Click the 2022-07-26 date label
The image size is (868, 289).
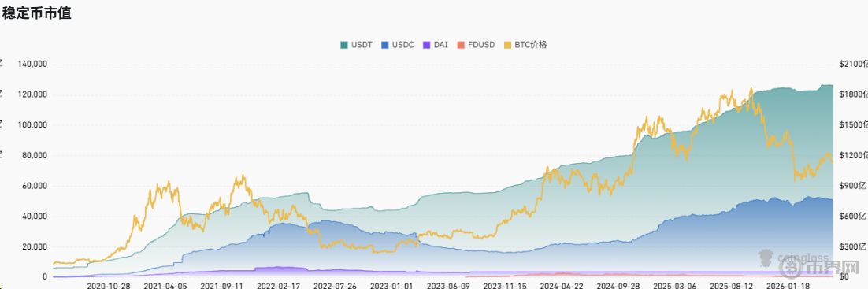pyautogui.click(x=334, y=286)
